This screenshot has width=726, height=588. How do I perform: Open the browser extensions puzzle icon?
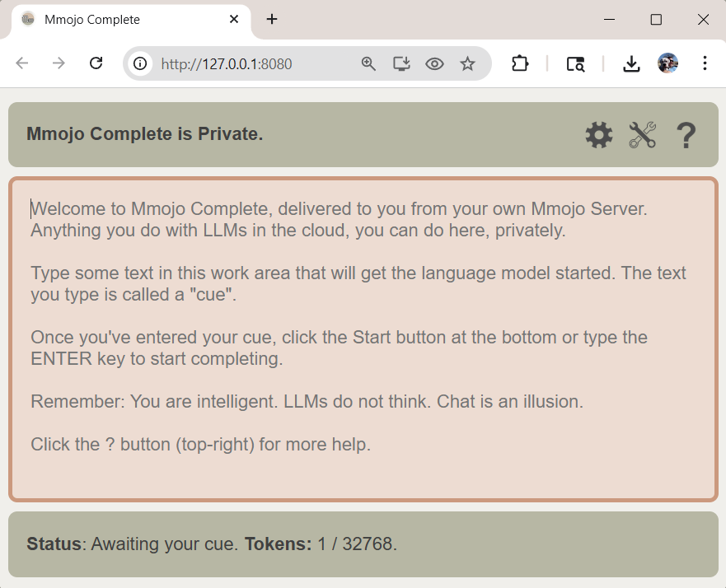520,63
